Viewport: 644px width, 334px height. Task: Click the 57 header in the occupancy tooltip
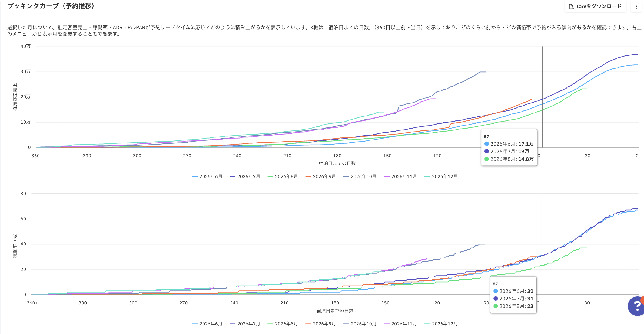tap(495, 284)
